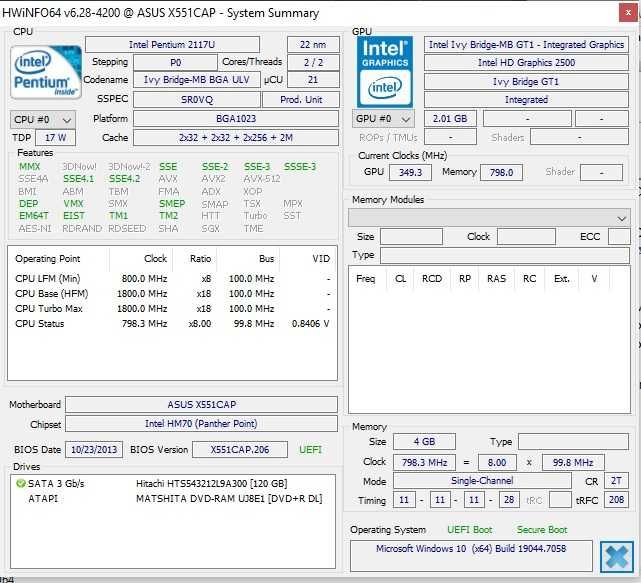Select the CPU Status row
Screen dimensions: 641x583
172,324
